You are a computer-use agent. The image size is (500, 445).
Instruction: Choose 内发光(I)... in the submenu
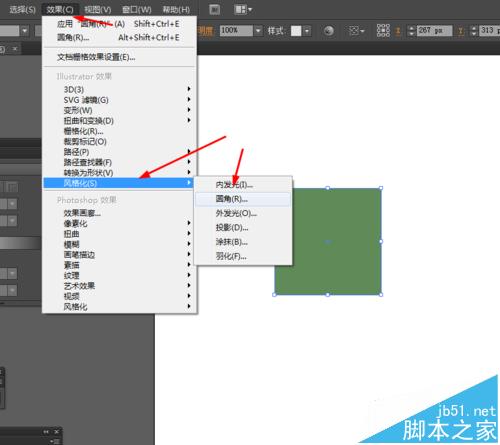243,185
